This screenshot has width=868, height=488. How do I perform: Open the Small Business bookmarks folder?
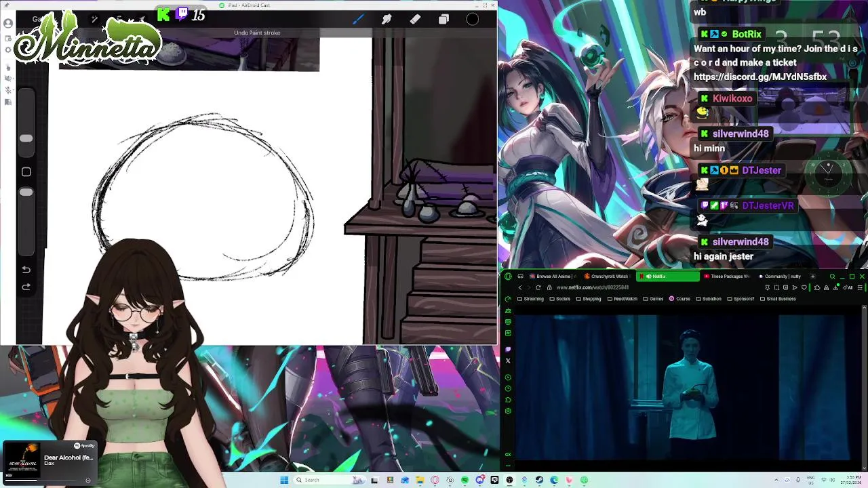[x=778, y=299]
